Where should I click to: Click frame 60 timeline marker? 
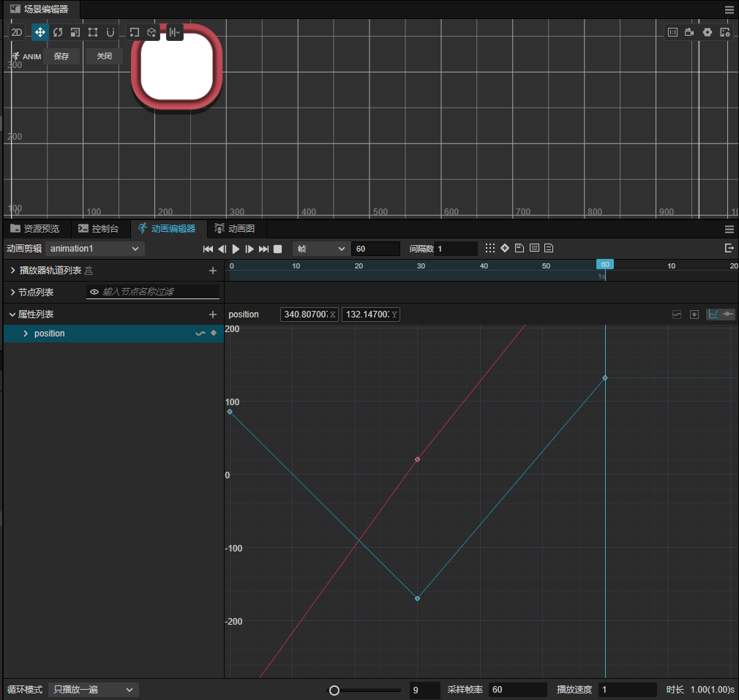coord(605,265)
